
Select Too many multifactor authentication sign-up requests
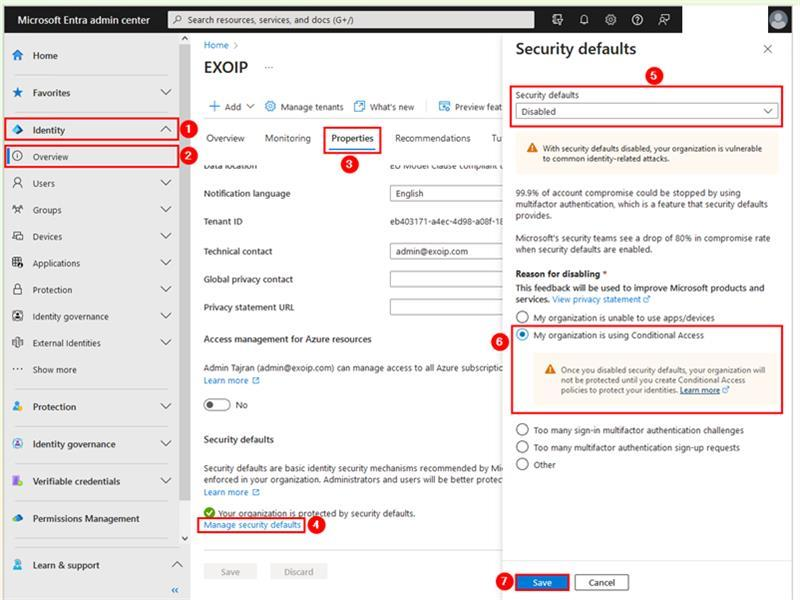coord(522,447)
